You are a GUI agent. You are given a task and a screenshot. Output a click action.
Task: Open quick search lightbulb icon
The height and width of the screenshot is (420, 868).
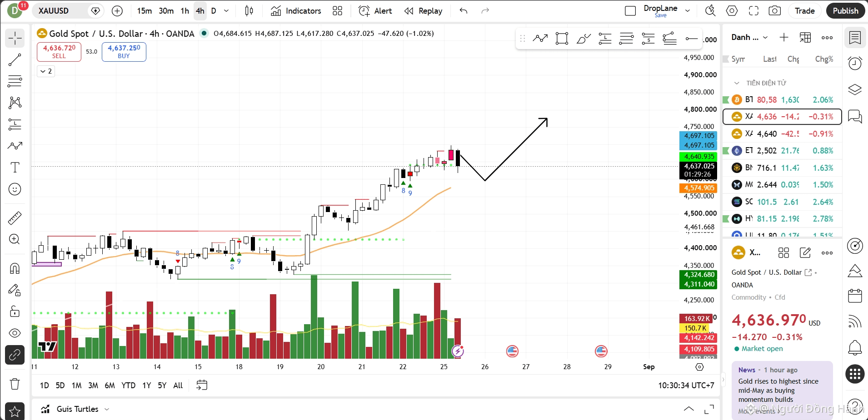click(710, 11)
